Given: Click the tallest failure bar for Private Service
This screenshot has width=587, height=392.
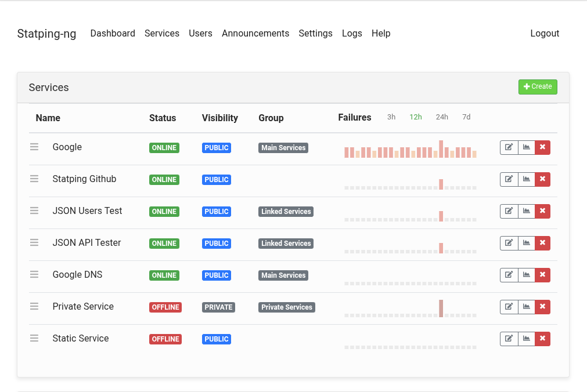Looking at the screenshot, I should [x=441, y=308].
